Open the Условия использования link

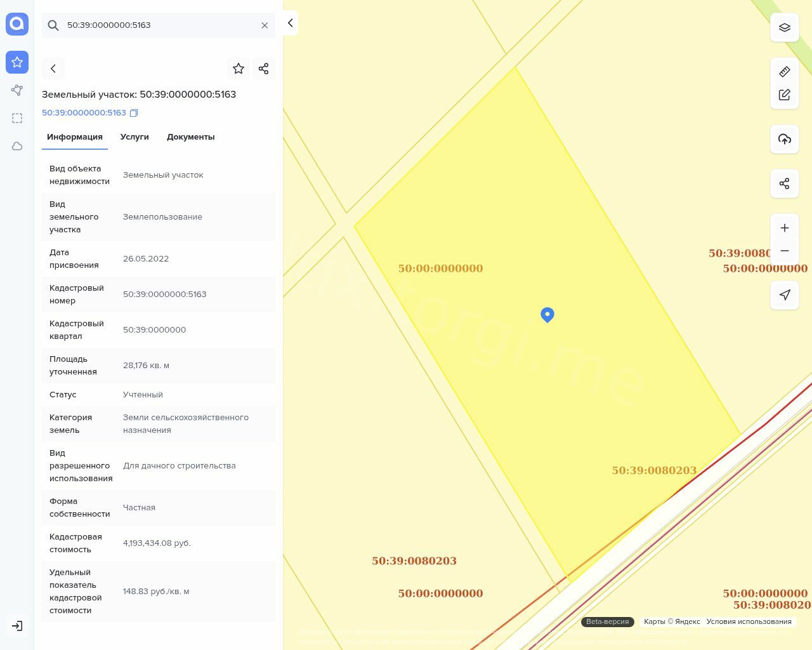749,621
